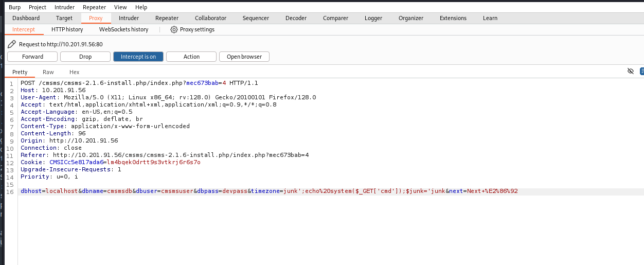The image size is (644, 265).
Task: Open the Decoder tab
Action: point(296,18)
